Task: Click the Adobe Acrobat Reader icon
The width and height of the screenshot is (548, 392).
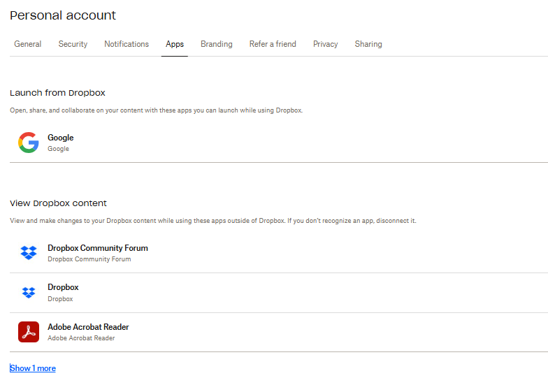Action: click(29, 332)
